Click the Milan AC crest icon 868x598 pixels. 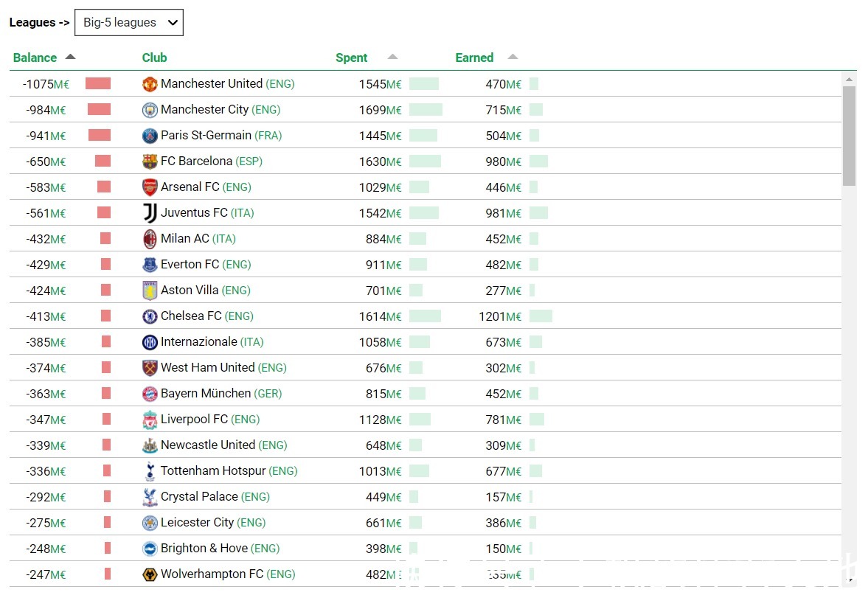pyautogui.click(x=150, y=239)
